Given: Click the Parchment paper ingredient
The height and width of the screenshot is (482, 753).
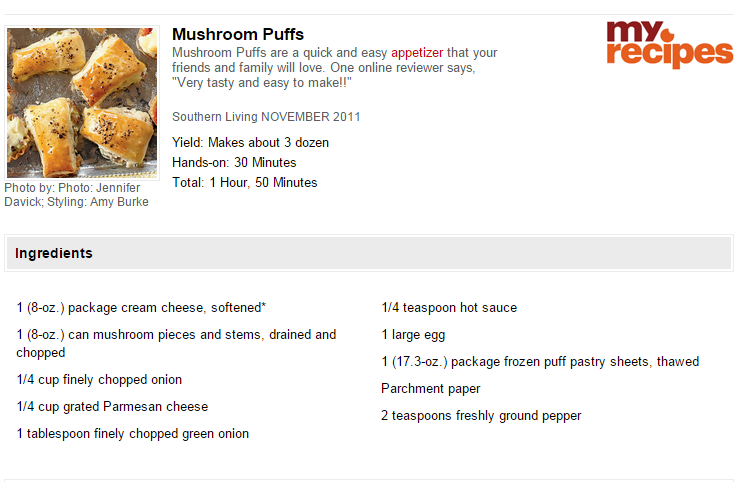Looking at the screenshot, I should [431, 388].
